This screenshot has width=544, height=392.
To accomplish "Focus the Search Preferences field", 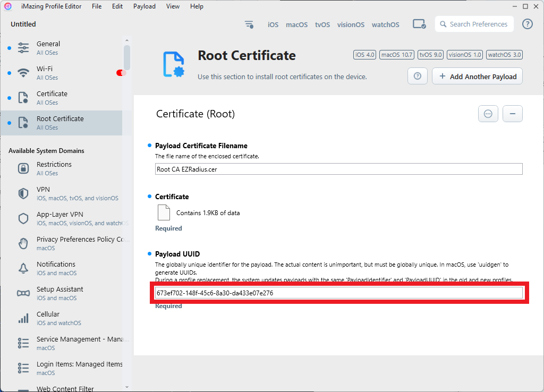I will pyautogui.click(x=474, y=24).
